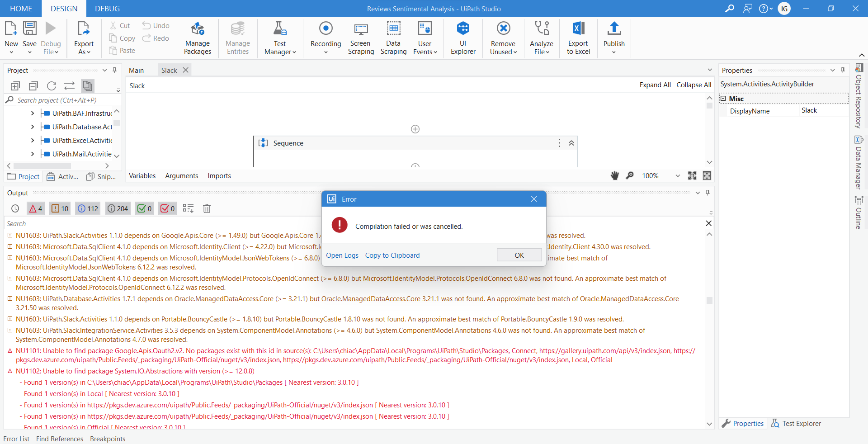Close the Slack workflow tab
The height and width of the screenshot is (444, 868).
[x=185, y=70]
